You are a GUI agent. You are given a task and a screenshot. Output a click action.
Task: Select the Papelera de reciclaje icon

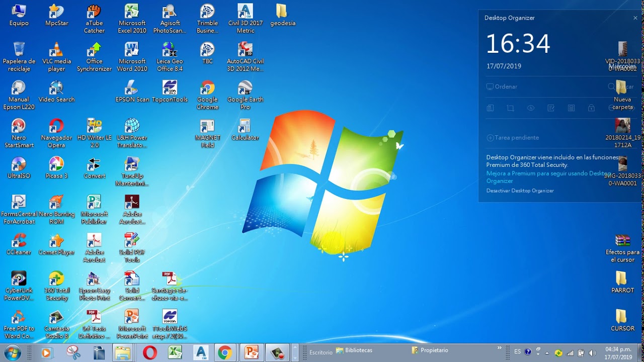pyautogui.click(x=19, y=57)
